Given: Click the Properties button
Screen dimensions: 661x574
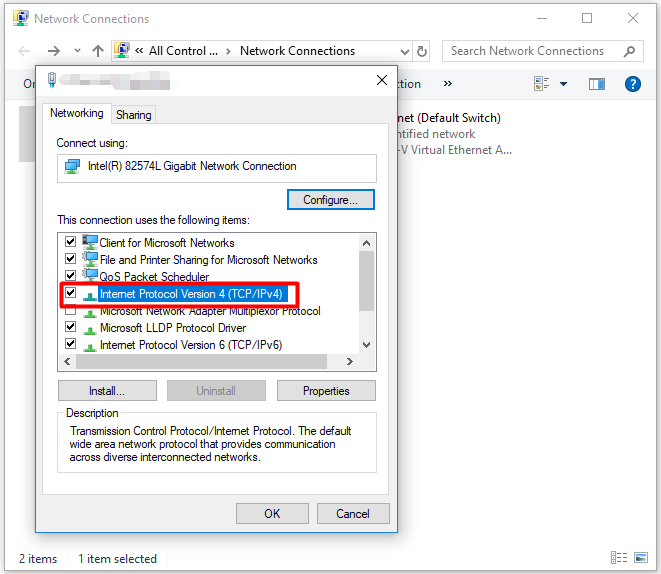Looking at the screenshot, I should 326,391.
